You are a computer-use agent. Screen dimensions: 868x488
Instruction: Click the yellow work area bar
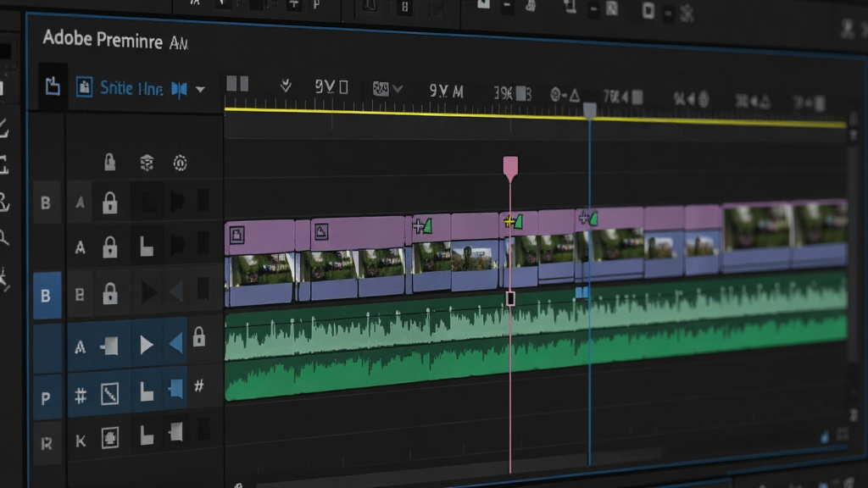point(535,117)
